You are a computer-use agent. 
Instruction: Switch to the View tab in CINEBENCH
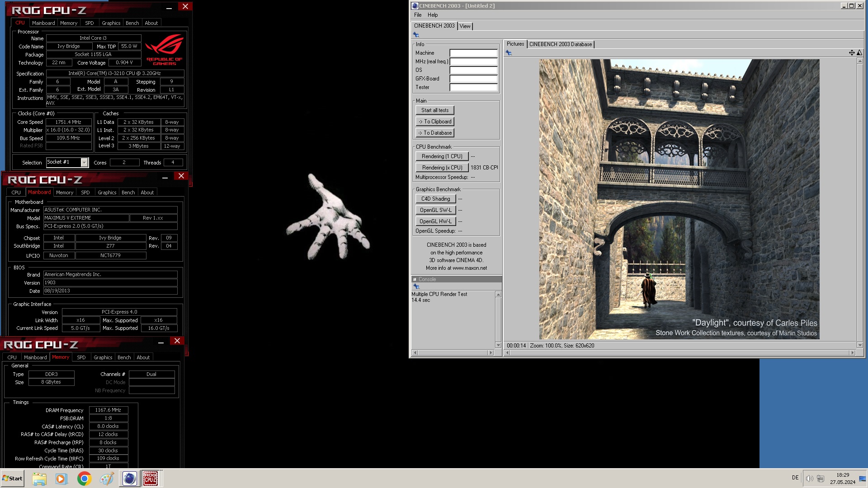pos(465,26)
